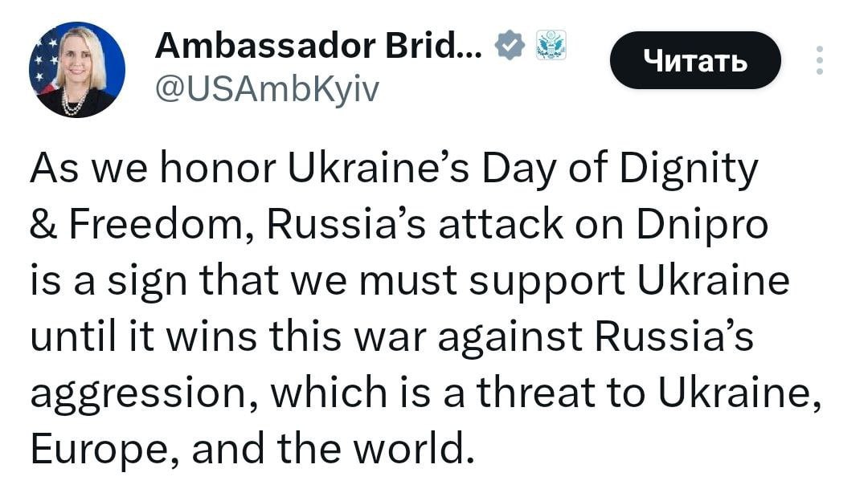Viewport: 868px width, 489px height.
Task: Click the word aggression in the tweet
Action: pyautogui.click(x=141, y=393)
